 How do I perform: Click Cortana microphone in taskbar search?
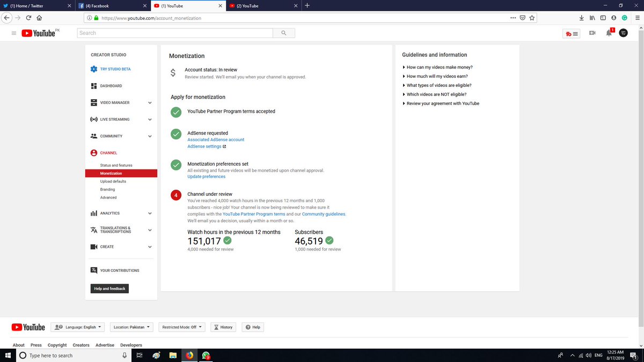pyautogui.click(x=125, y=355)
